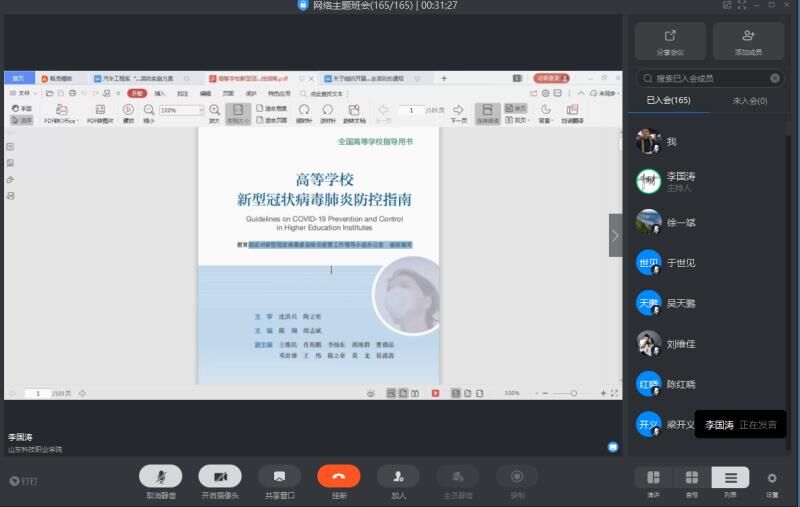The image size is (800, 507).
Task: Click the 实际大小 actual size icon
Action: (238, 114)
